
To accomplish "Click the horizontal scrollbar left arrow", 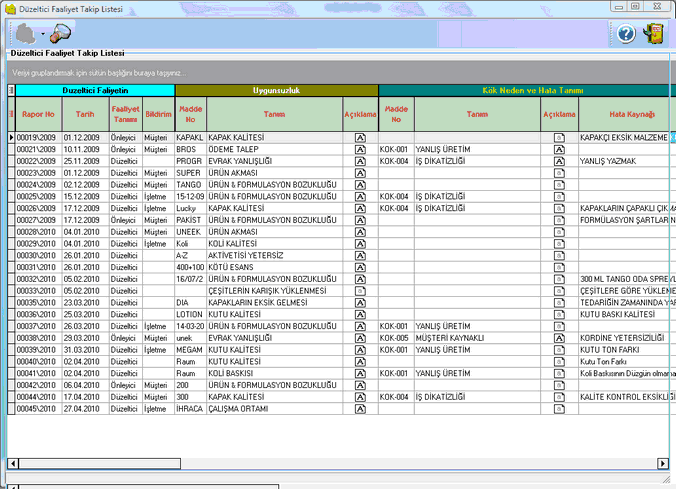I will coord(13,464).
